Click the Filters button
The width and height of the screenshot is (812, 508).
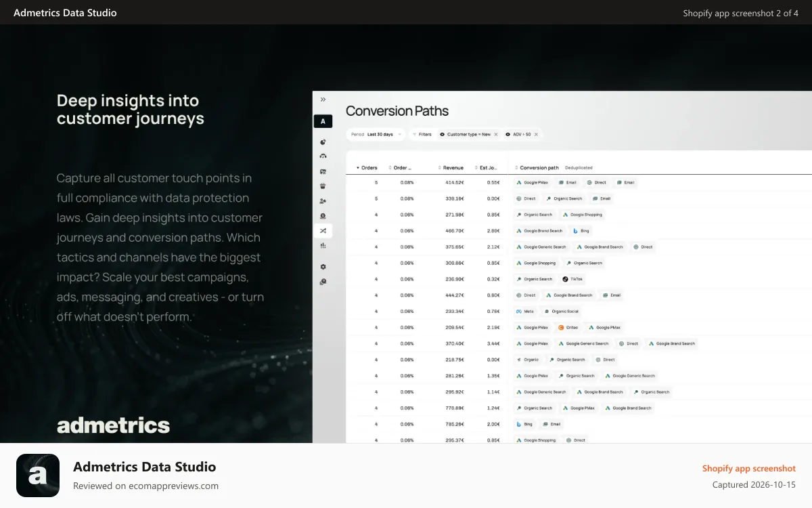tap(422, 134)
